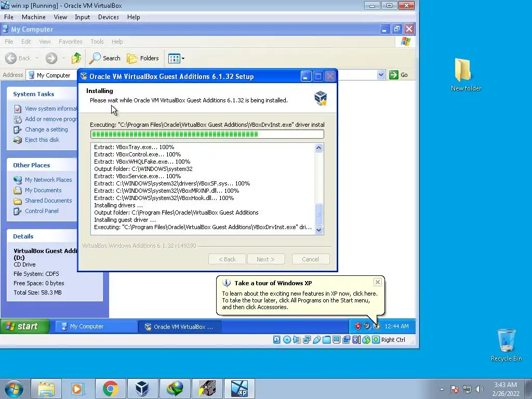Click the red security shield tray icon

(358, 326)
